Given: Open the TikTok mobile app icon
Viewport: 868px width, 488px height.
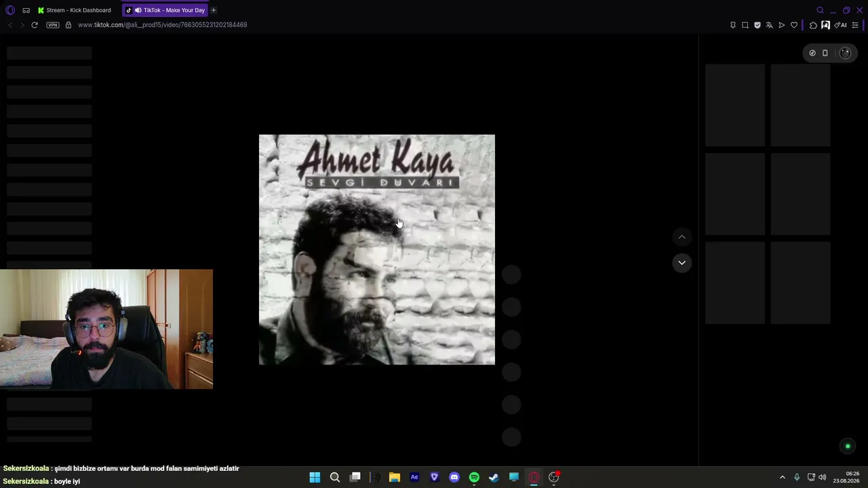Looking at the screenshot, I should click(825, 53).
